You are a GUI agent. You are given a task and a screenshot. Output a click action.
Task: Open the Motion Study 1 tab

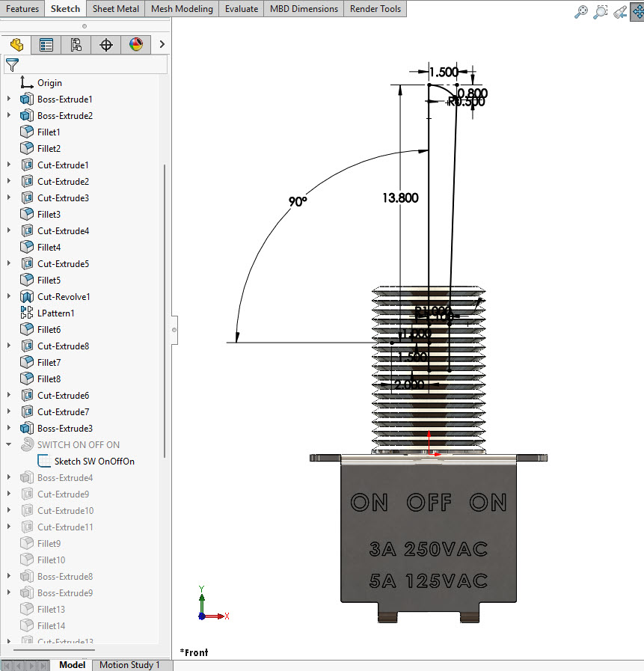(x=129, y=664)
